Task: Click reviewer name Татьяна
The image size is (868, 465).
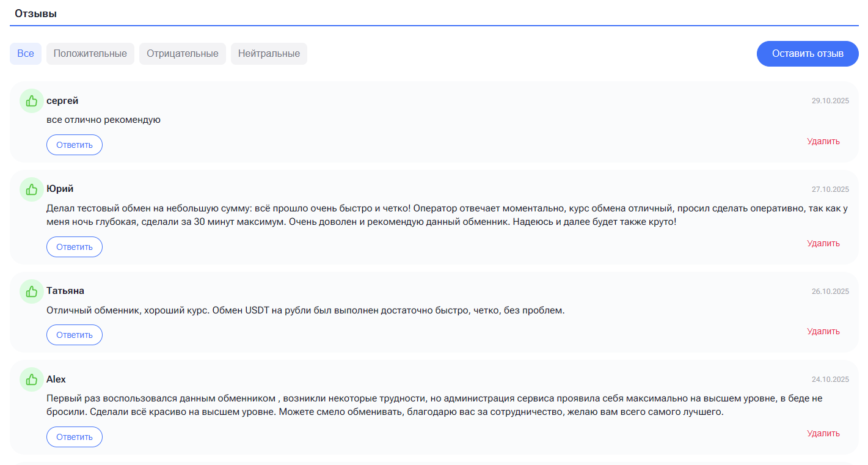Action: tap(65, 291)
